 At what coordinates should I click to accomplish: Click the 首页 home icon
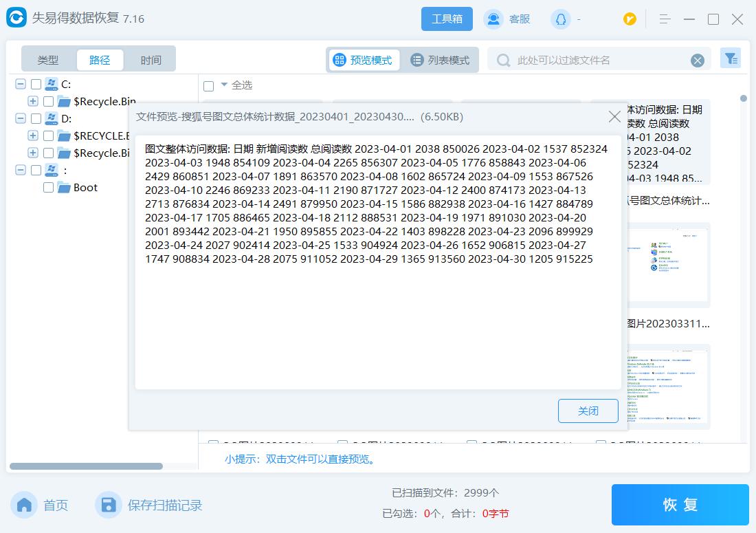(x=24, y=504)
